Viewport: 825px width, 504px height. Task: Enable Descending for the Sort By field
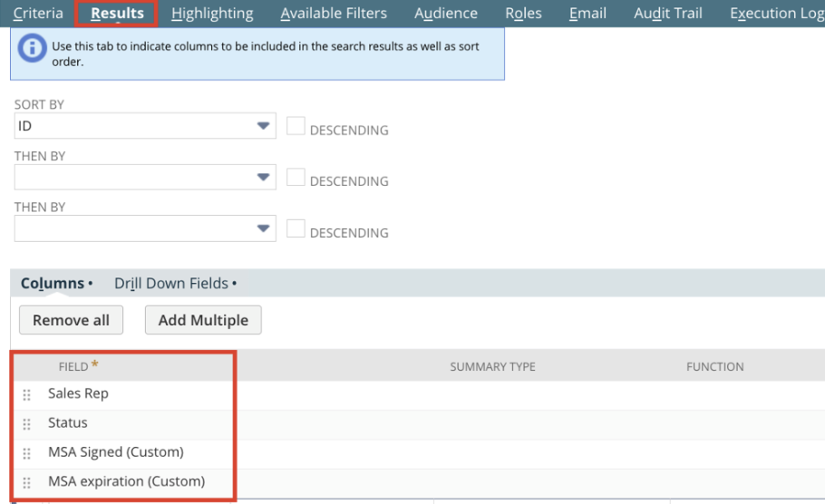point(296,126)
